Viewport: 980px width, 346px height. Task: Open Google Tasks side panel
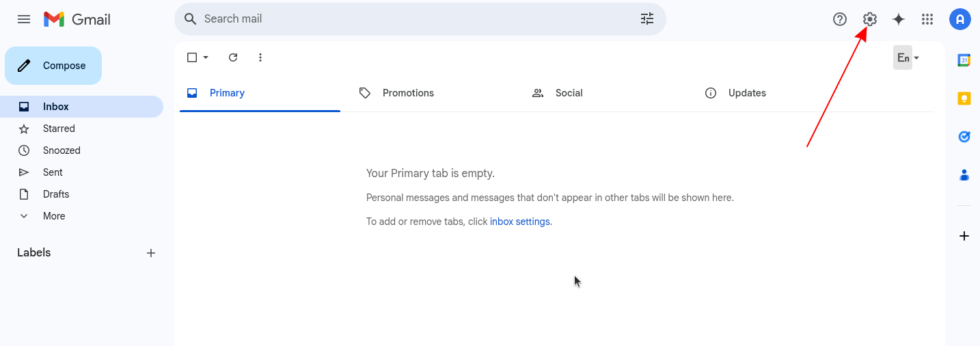[x=964, y=137]
